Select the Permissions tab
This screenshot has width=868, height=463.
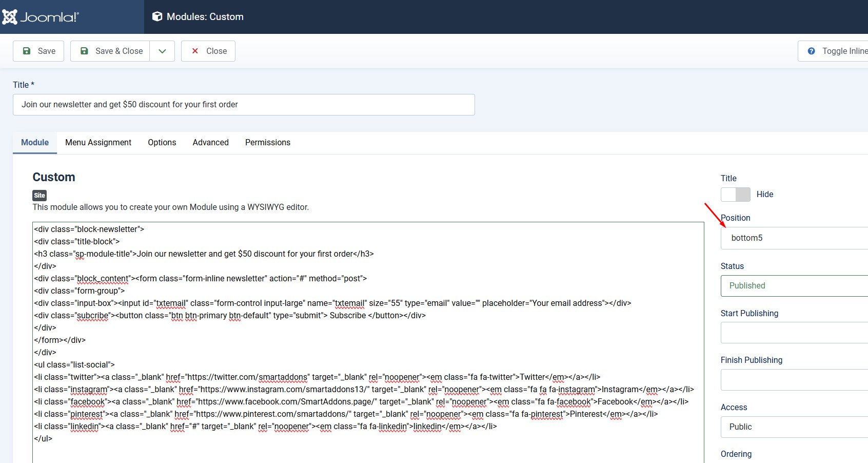(267, 142)
